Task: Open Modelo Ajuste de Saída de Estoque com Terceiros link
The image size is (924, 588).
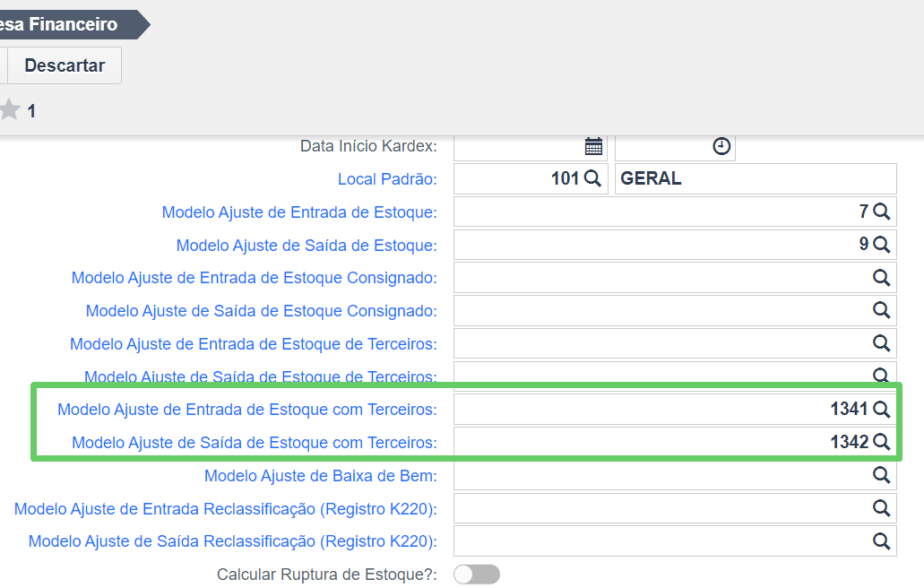Action: [254, 443]
